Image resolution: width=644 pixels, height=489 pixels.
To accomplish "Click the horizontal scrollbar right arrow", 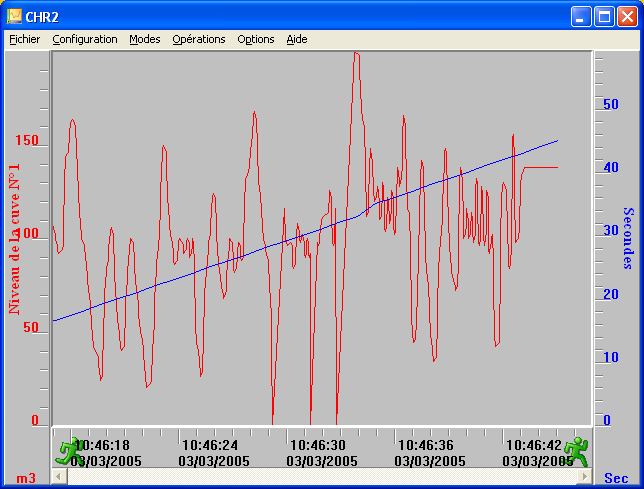I will point(584,477).
